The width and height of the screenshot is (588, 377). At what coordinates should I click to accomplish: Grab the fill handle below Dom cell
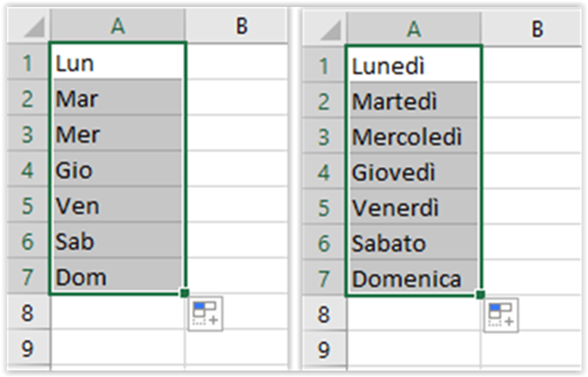pyautogui.click(x=184, y=292)
